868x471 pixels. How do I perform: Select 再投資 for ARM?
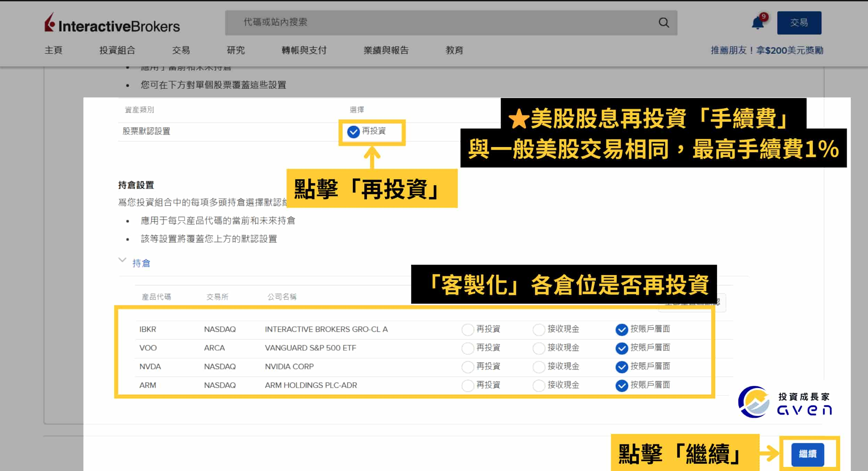pos(467,385)
